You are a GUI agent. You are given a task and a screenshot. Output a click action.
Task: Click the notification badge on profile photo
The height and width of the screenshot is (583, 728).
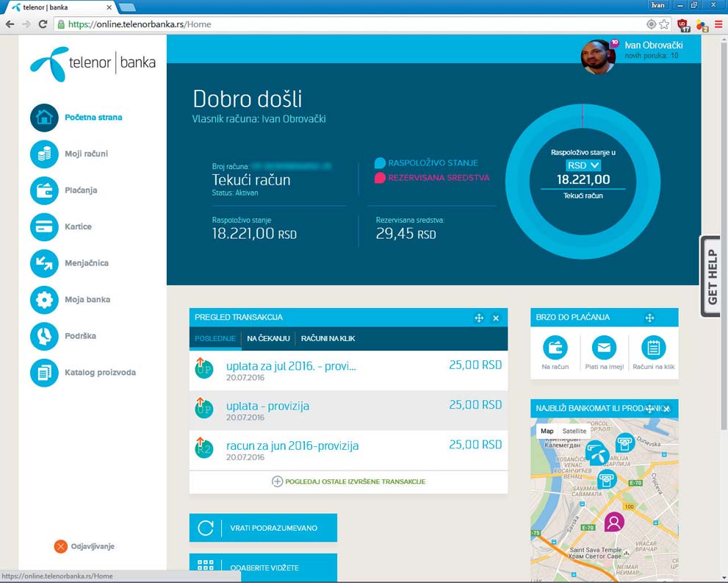pyautogui.click(x=614, y=43)
